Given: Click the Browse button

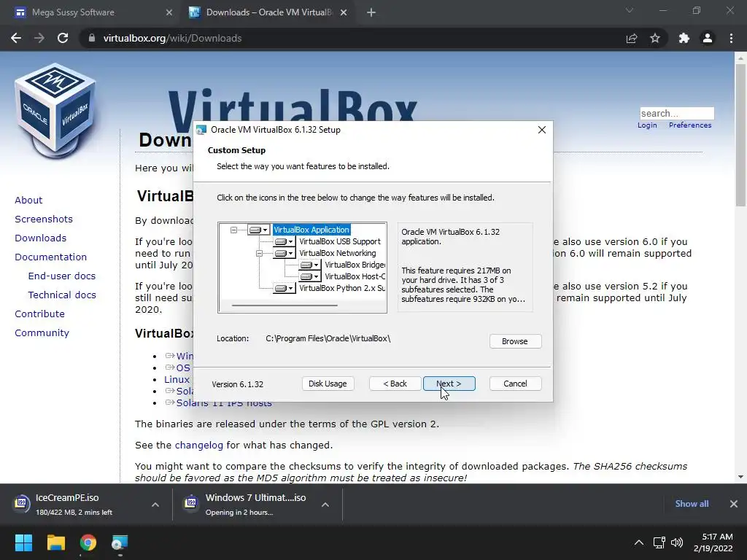Looking at the screenshot, I should [x=515, y=341].
